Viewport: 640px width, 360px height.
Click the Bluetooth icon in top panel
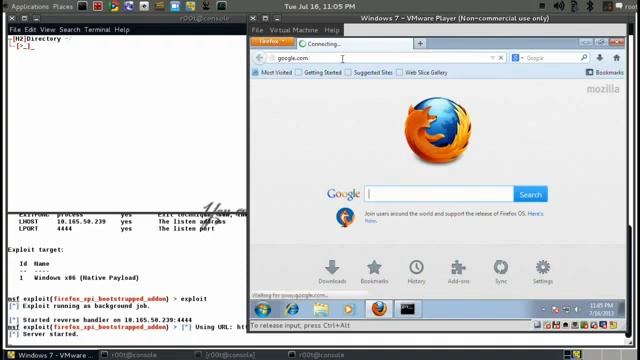(x=590, y=6)
